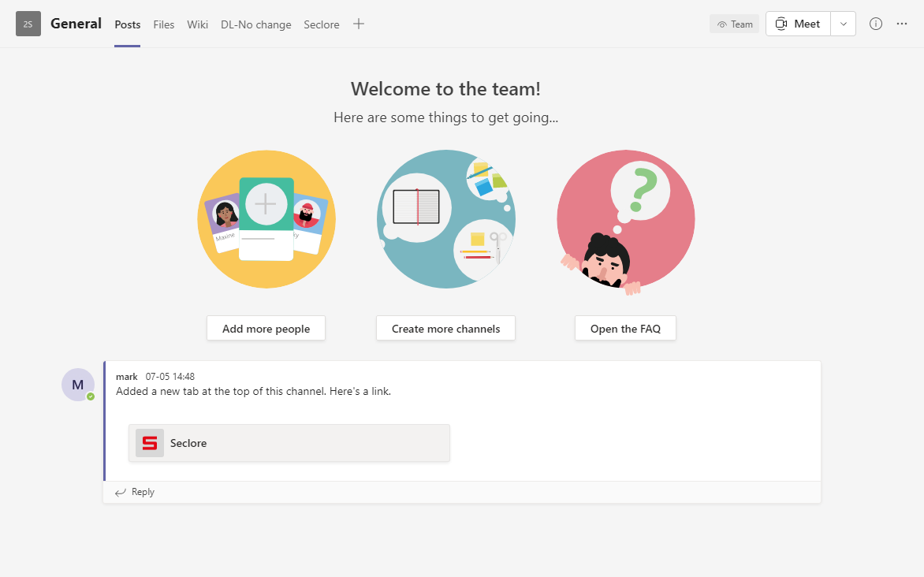Image resolution: width=924 pixels, height=577 pixels.
Task: Click the Seclore app icon in the card
Action: [x=148, y=443]
